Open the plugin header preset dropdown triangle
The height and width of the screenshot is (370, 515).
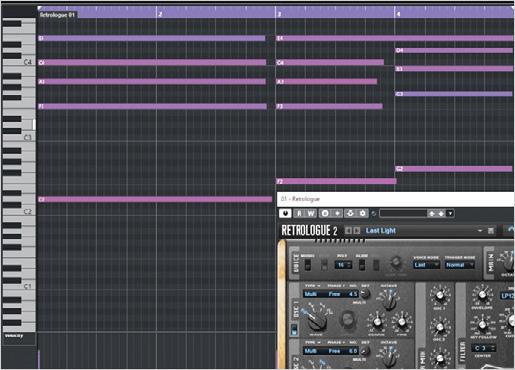[450, 213]
